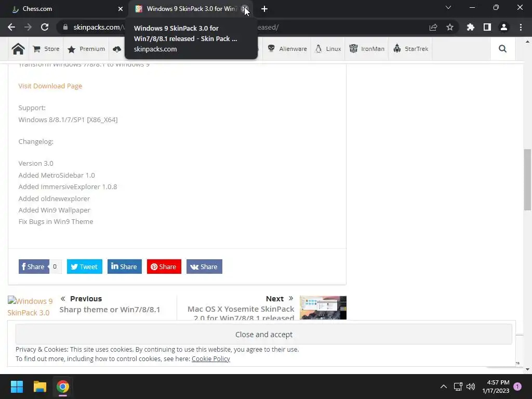Open the network status tray icon

tap(458, 387)
